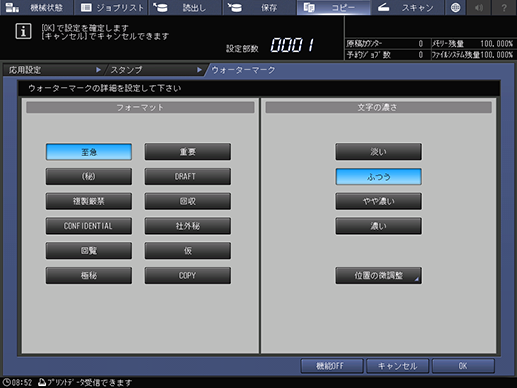The image size is (517, 388).
Task: Click the 原稿カウンター counter value
Action: 421,44
